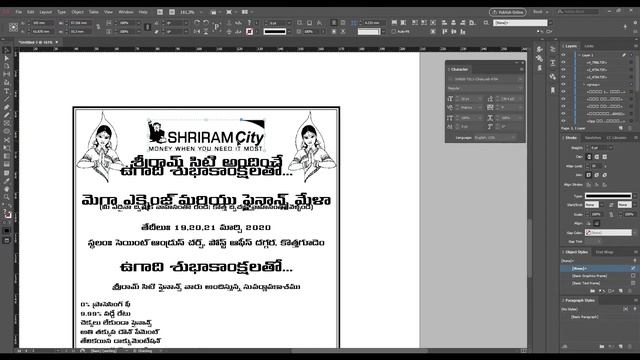Select the Line tool

tap(7, 99)
